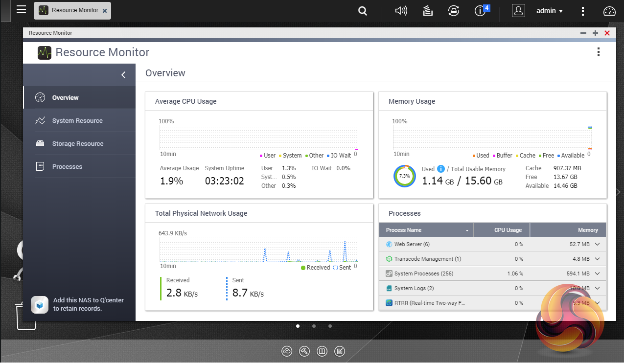This screenshot has height=364, width=624.
Task: Click the search magnifier icon
Action: pos(363,11)
